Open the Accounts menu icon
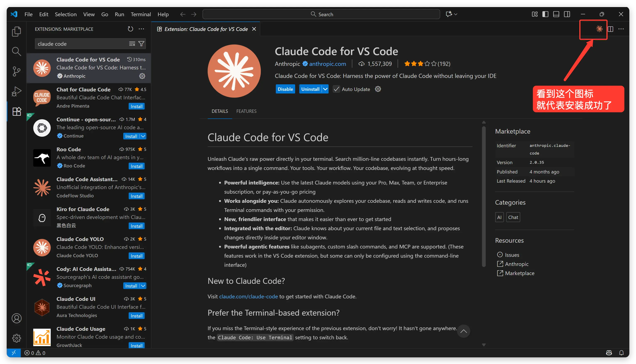The height and width of the screenshot is (364, 636). 16,318
